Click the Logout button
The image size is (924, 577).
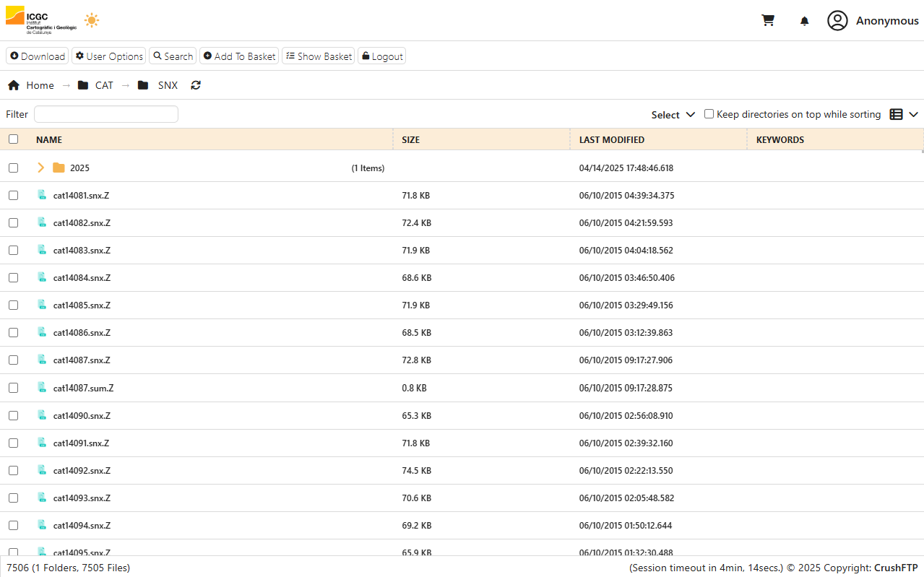[x=381, y=56]
